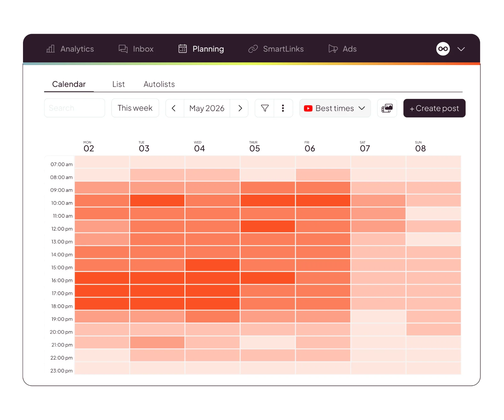Image resolution: width=504 pixels, height=420 pixels.
Task: Open the media library image icon
Action: point(387,108)
